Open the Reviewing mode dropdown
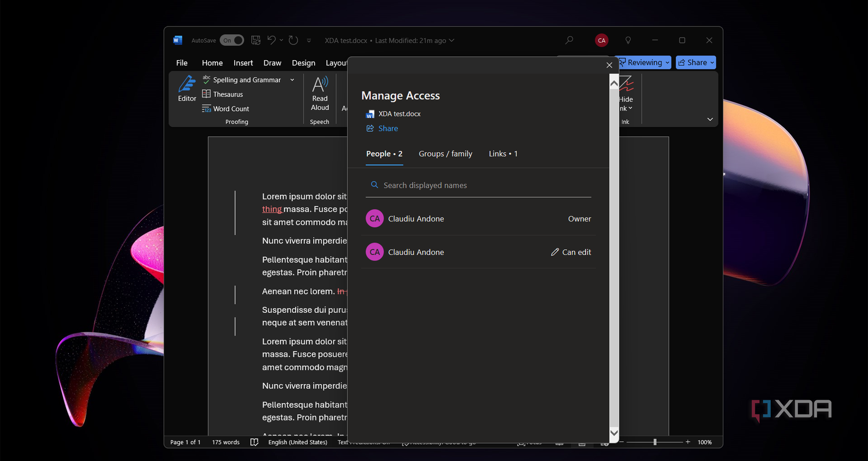The width and height of the screenshot is (868, 461). click(x=645, y=62)
